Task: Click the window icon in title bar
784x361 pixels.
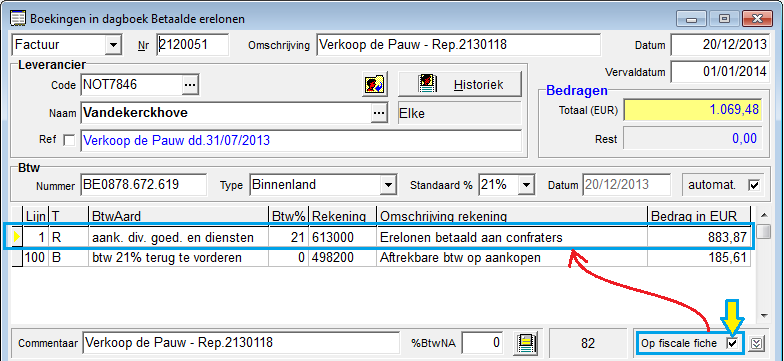Action: (x=18, y=19)
